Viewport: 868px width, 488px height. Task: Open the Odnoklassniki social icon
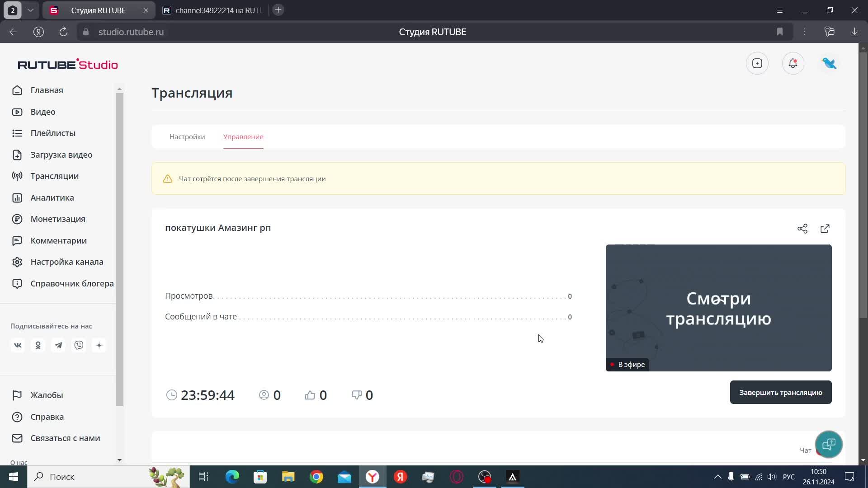[x=38, y=345]
